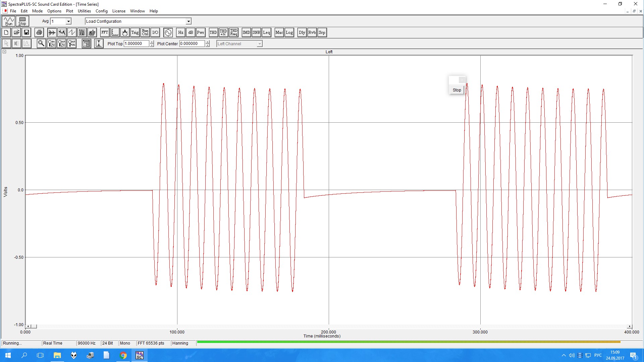Click the Trig trigger button
Image resolution: width=644 pixels, height=362 pixels.
pyautogui.click(x=135, y=33)
